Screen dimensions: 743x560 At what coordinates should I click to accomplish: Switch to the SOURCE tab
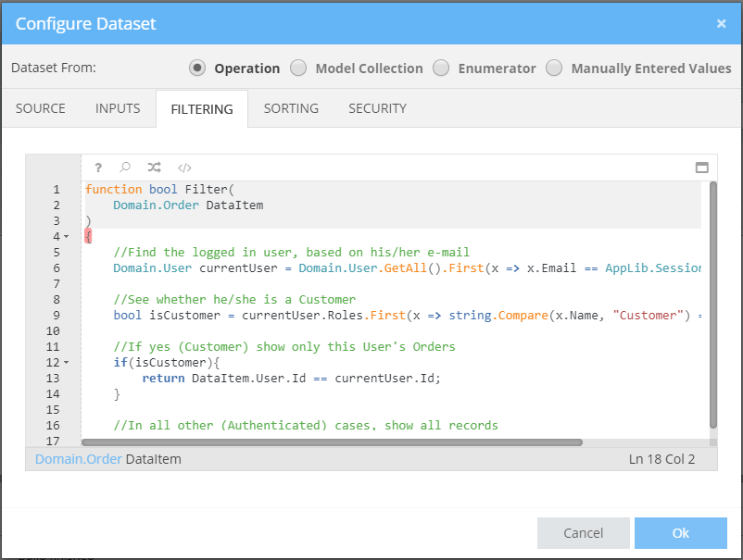(x=40, y=108)
